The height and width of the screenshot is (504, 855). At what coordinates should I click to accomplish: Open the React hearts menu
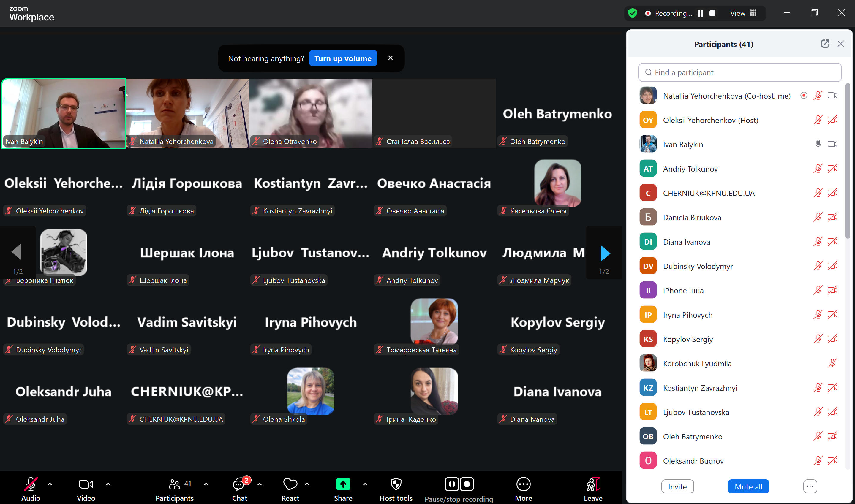click(290, 485)
